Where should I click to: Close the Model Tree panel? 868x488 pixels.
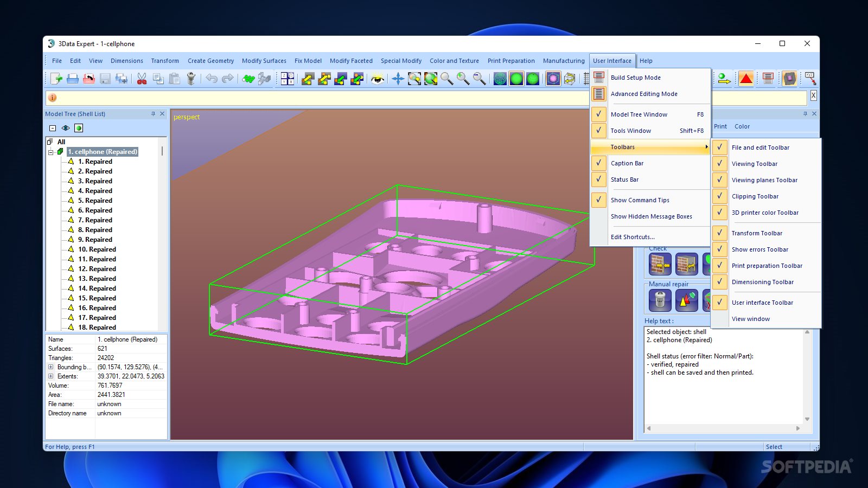162,114
